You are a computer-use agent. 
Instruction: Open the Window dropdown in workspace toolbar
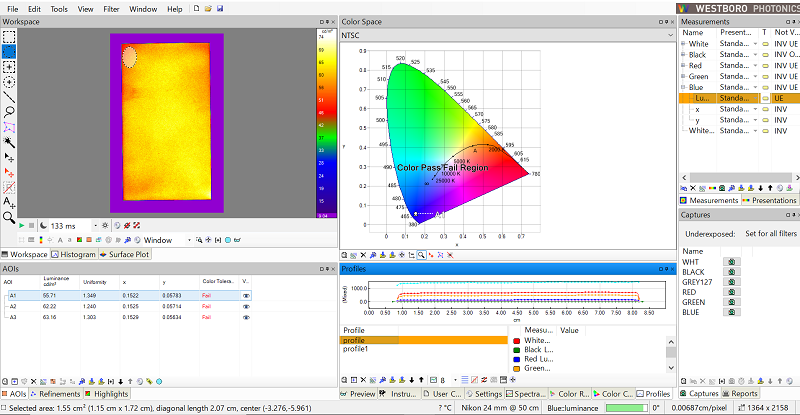tap(189, 240)
